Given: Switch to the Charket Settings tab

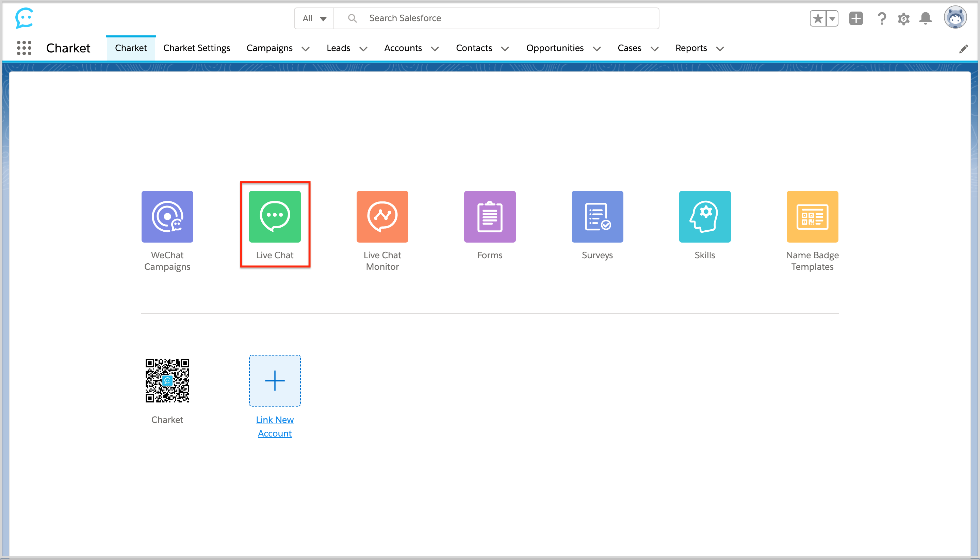Looking at the screenshot, I should pos(197,48).
